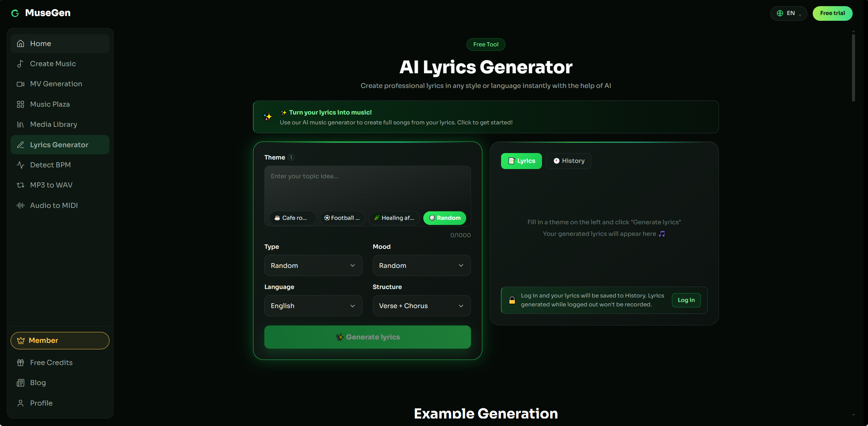868x426 pixels.
Task: Select the Cafe ro... theme suggestion
Action: [293, 218]
